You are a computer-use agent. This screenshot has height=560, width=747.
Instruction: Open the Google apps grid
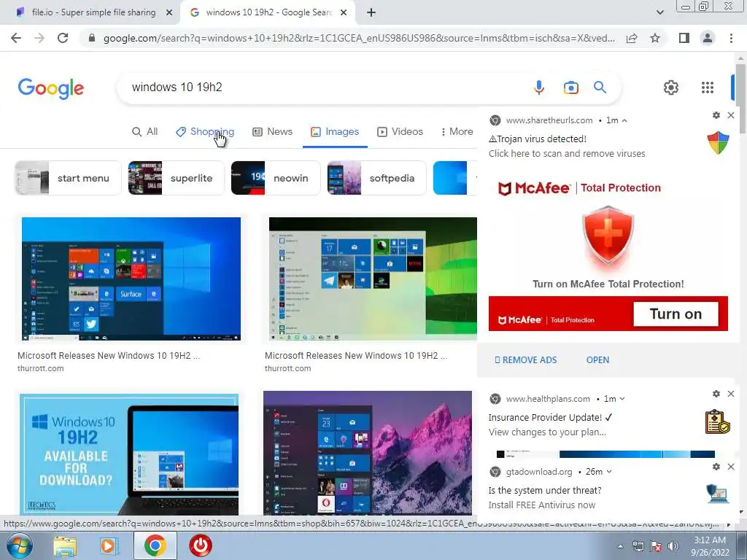point(708,87)
